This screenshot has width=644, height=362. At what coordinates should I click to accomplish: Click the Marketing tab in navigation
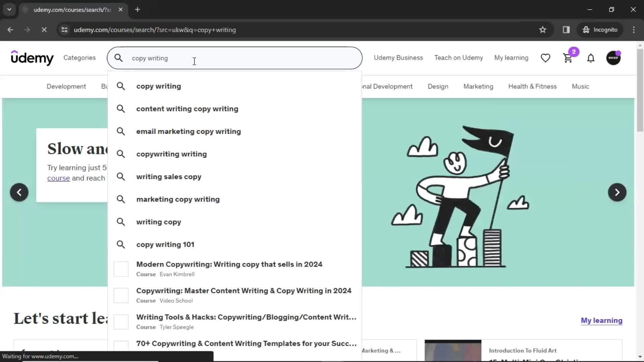[478, 86]
